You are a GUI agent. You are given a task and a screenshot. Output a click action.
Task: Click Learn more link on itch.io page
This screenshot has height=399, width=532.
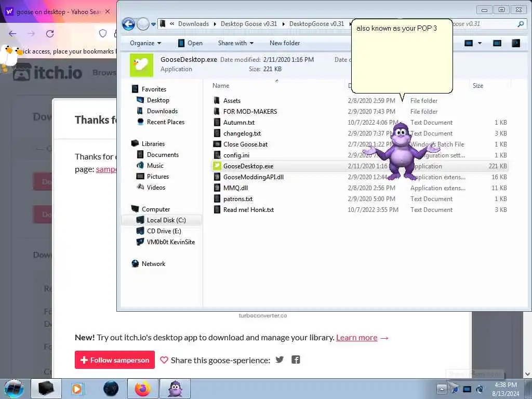[x=356, y=338]
